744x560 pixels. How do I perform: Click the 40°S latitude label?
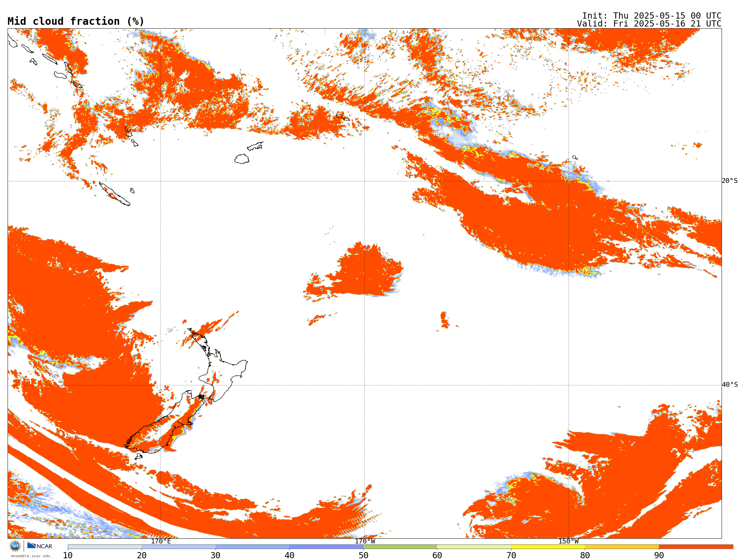click(x=730, y=385)
